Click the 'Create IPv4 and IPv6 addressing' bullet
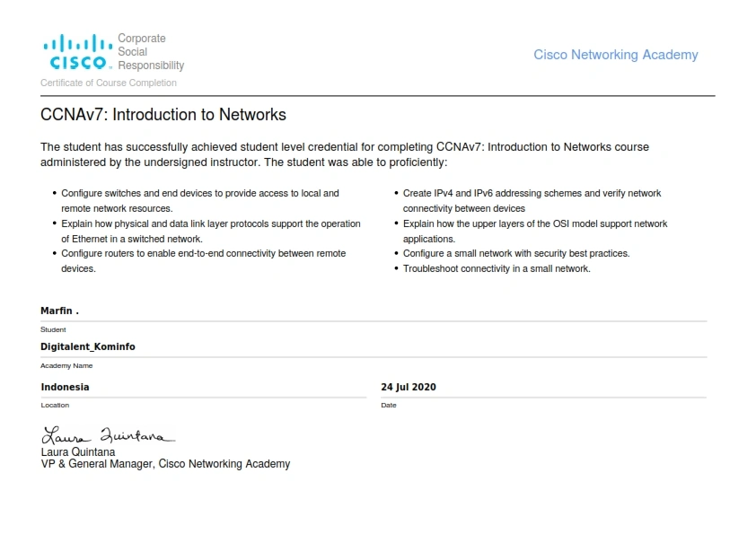 tap(532, 200)
